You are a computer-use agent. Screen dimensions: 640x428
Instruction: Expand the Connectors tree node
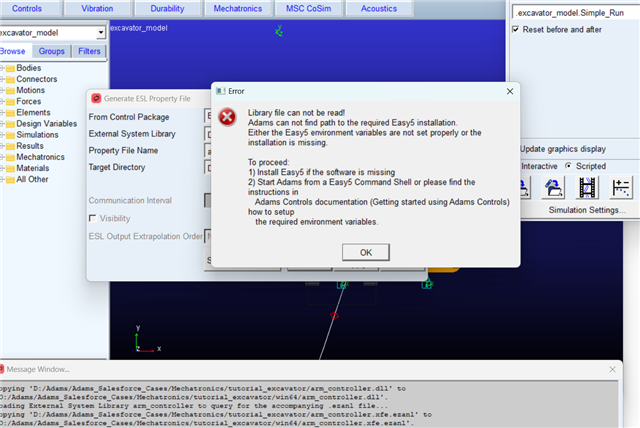pyautogui.click(x=2, y=79)
